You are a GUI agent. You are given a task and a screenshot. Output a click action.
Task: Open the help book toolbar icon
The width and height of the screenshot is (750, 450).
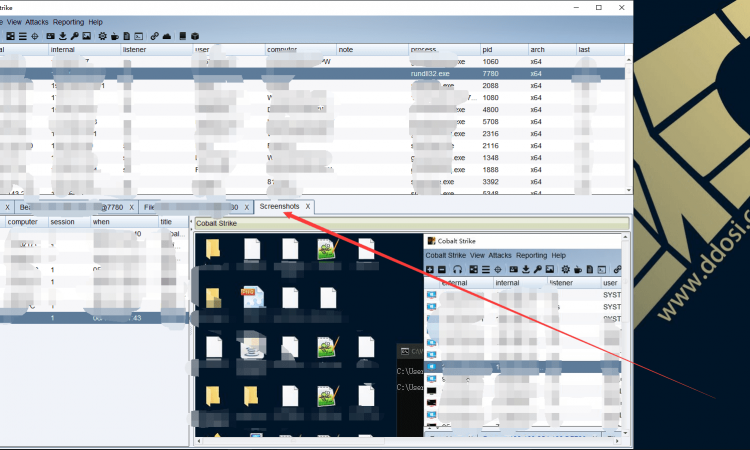point(183,36)
